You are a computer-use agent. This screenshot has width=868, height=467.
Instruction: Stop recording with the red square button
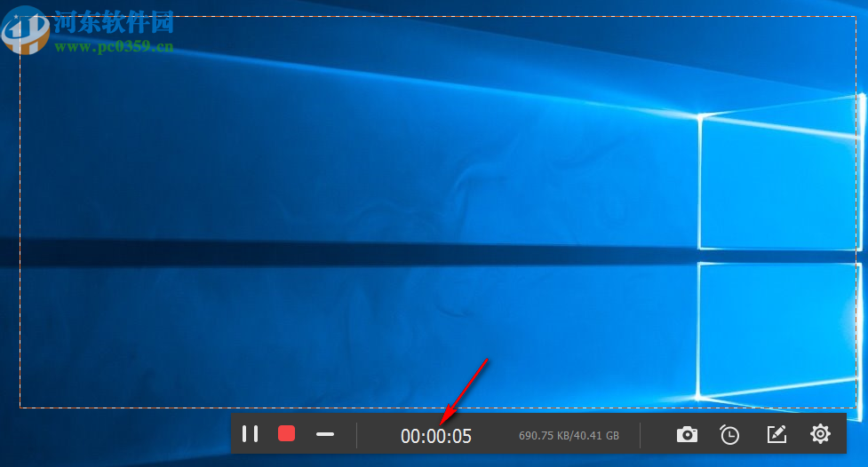pos(286,433)
